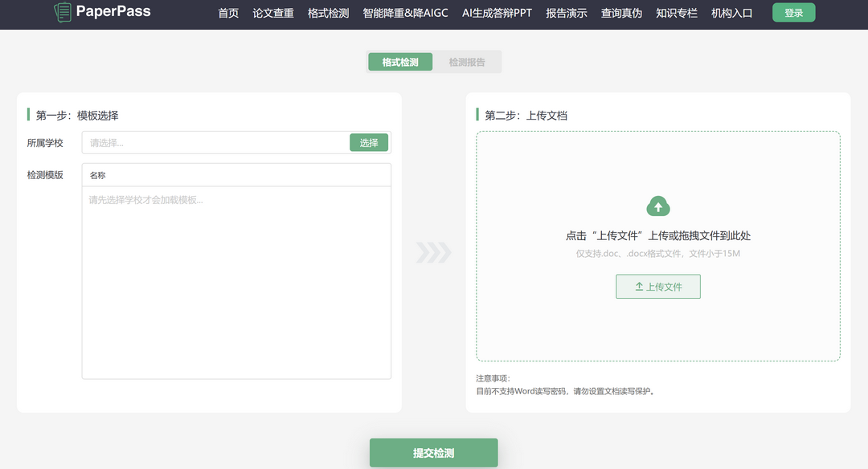Click the 上传文件 button

tap(658, 286)
